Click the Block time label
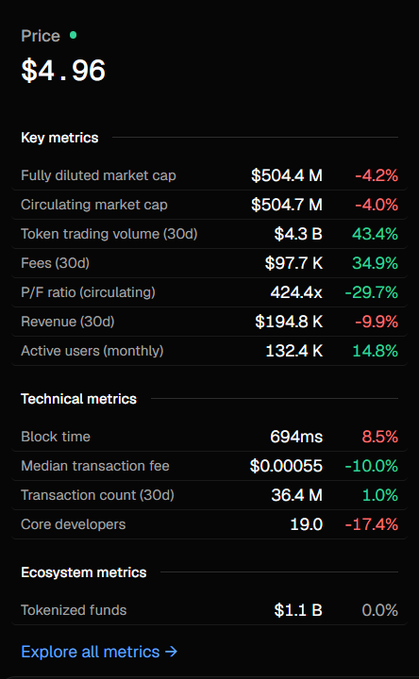Screen dimensions: 419x679 (x=55, y=436)
